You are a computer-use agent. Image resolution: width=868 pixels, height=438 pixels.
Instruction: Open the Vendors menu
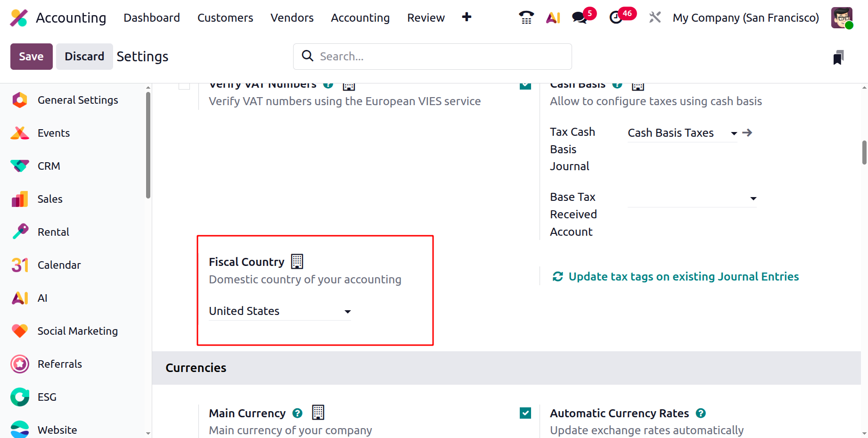[292, 17]
